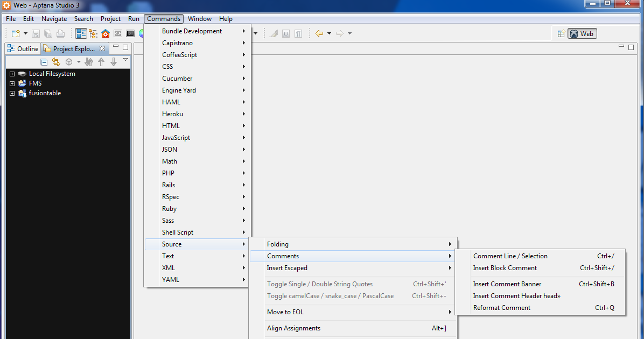
Task: Click the hierarchy tree icon in toolbar
Action: tap(93, 34)
